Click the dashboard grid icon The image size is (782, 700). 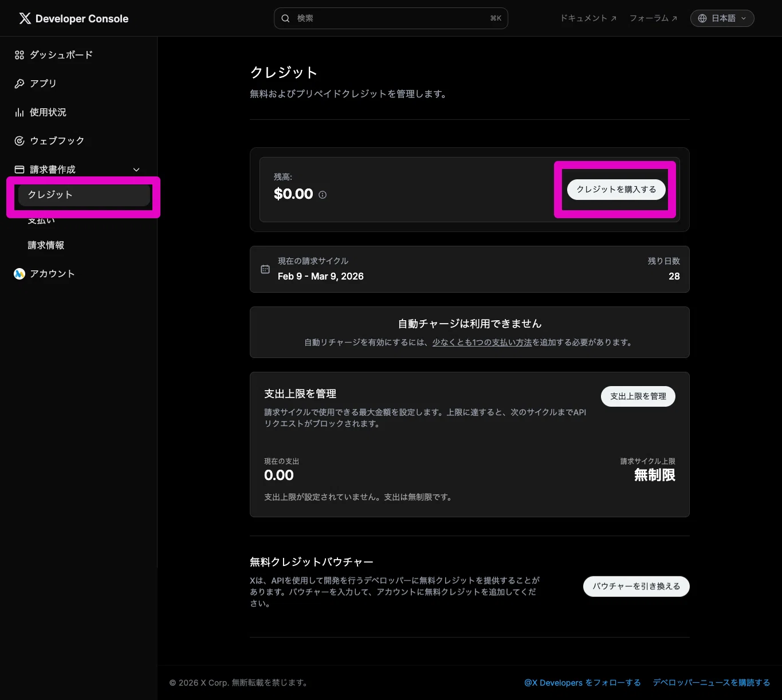[19, 55]
